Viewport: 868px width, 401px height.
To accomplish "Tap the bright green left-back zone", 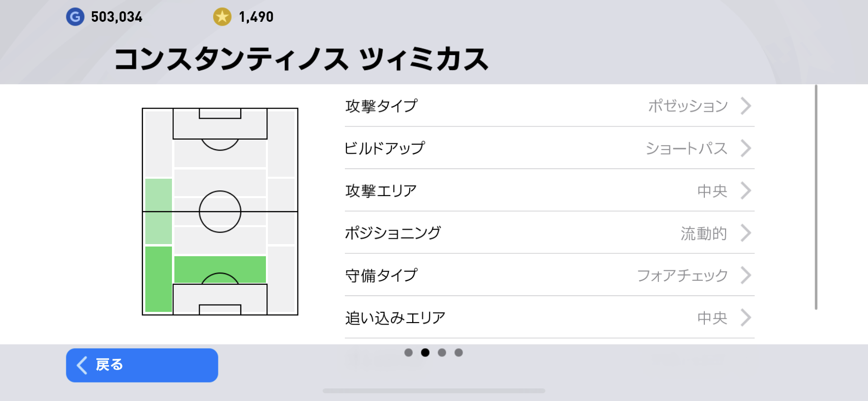I will [158, 279].
